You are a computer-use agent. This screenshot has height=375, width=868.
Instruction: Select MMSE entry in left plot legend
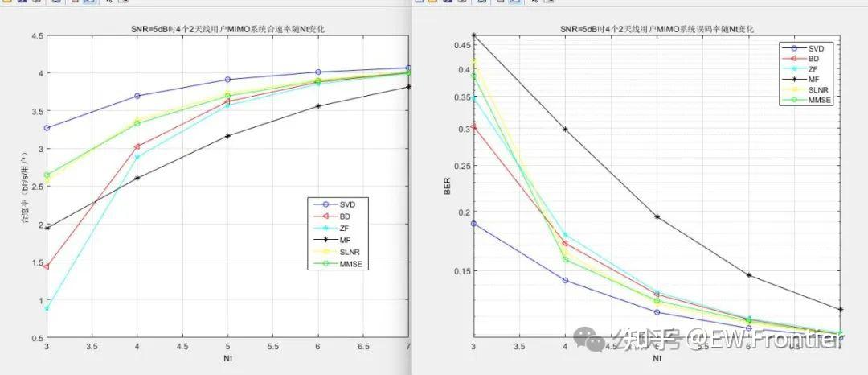click(x=338, y=264)
